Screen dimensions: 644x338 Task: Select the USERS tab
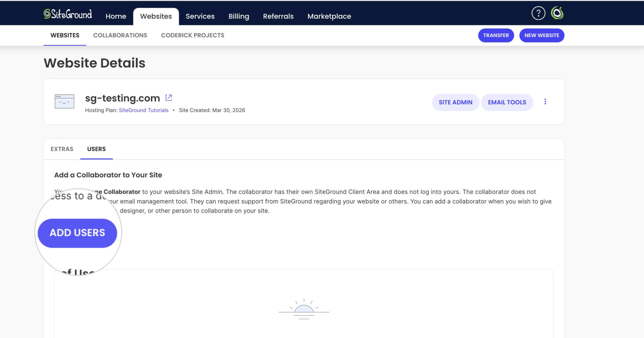(x=96, y=149)
